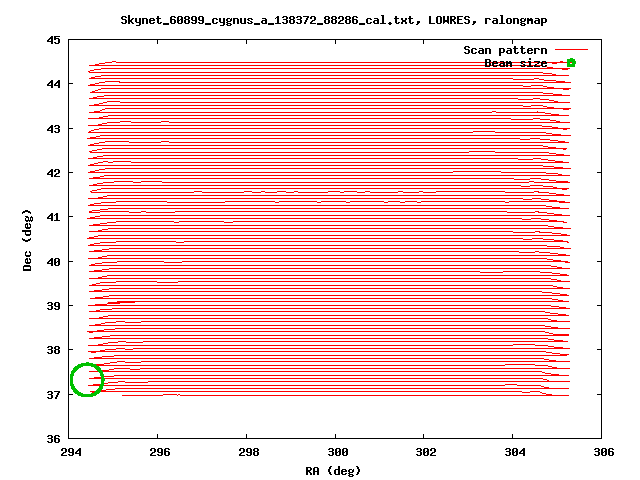The image size is (640, 480).
Task: Click the green beam circle on the plot
Action: (87, 380)
